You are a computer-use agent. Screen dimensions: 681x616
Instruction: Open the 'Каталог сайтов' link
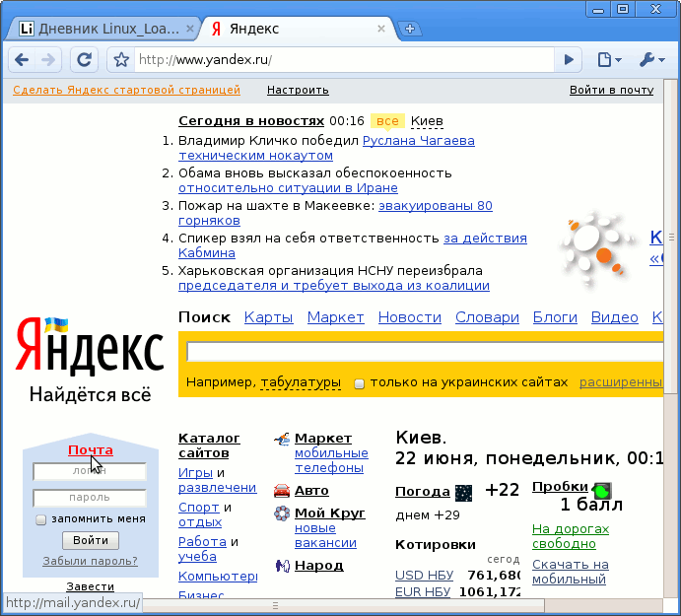(x=209, y=445)
